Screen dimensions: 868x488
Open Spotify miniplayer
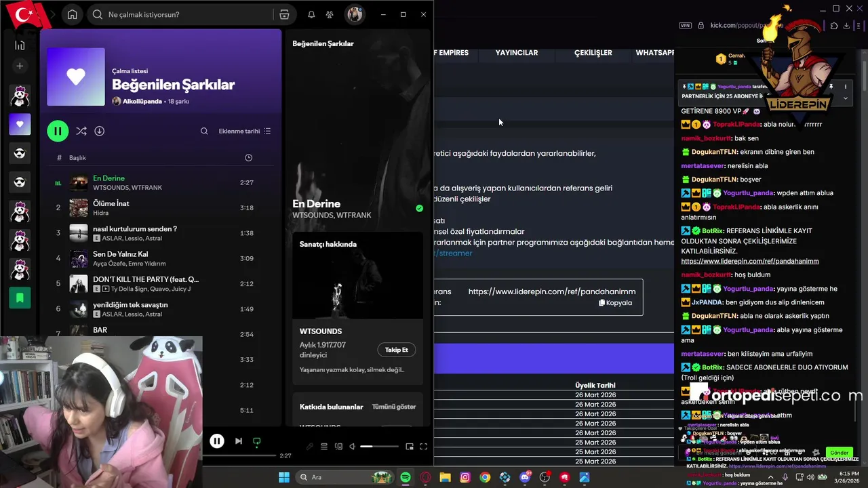coord(410,447)
